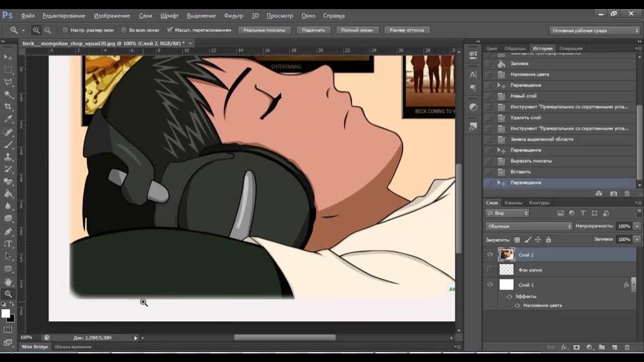Screen dimensions: 644x362
Task: Enable 'Во всех окнах' checkbox
Action: [123, 30]
